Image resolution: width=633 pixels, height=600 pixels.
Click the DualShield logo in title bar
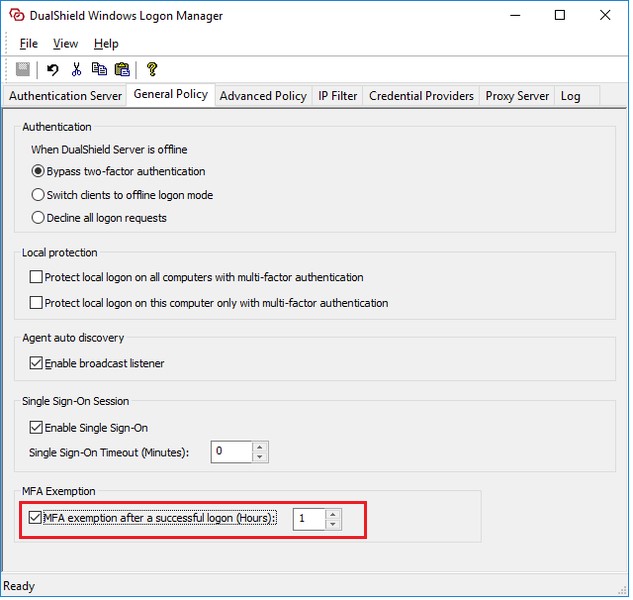17,15
